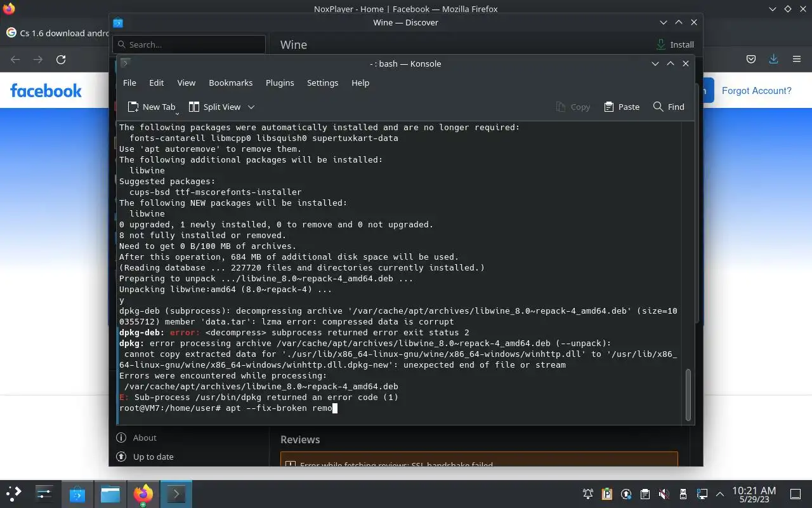Click Find in the Konsole toolbar

coord(669,107)
